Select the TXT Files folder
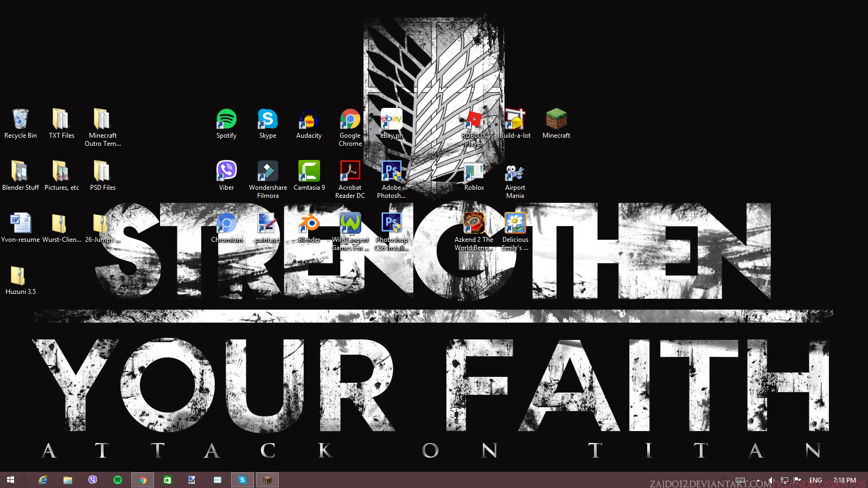 pos(61,124)
